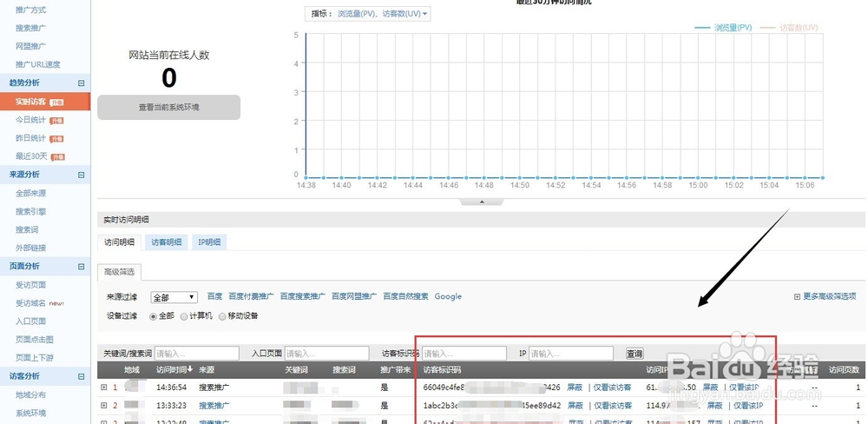Focus 入口页面 input field
Screen dimensions: 868x424
(326, 354)
